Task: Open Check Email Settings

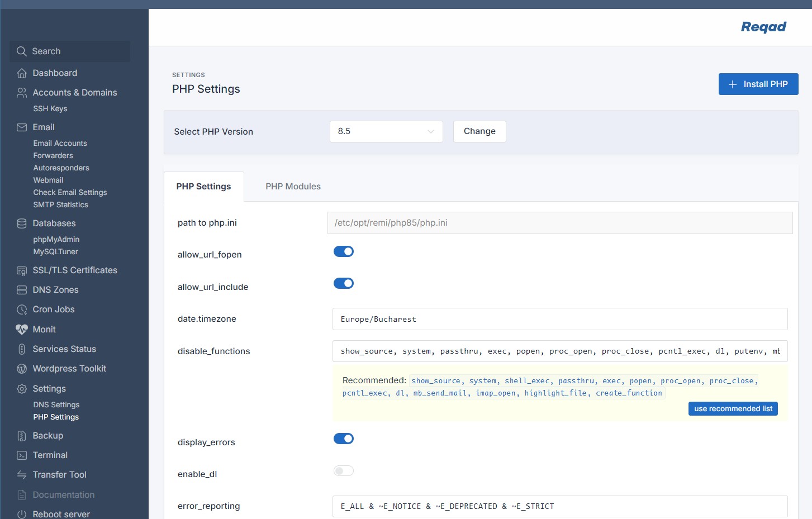Action: coord(70,193)
